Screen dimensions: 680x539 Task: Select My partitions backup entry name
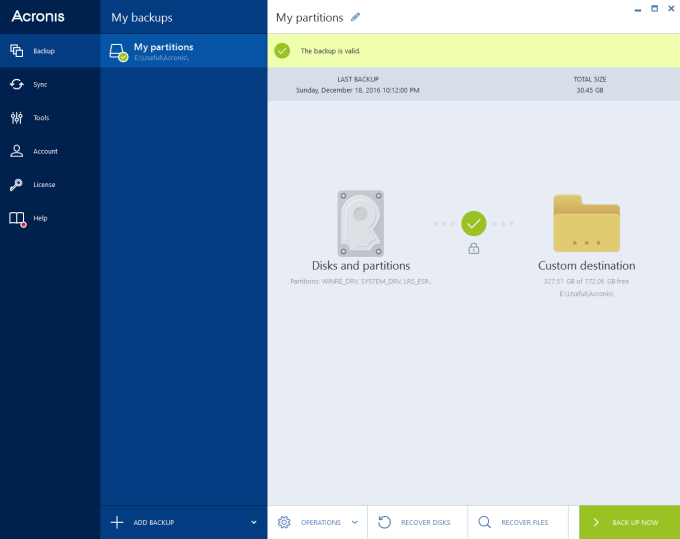tap(163, 47)
